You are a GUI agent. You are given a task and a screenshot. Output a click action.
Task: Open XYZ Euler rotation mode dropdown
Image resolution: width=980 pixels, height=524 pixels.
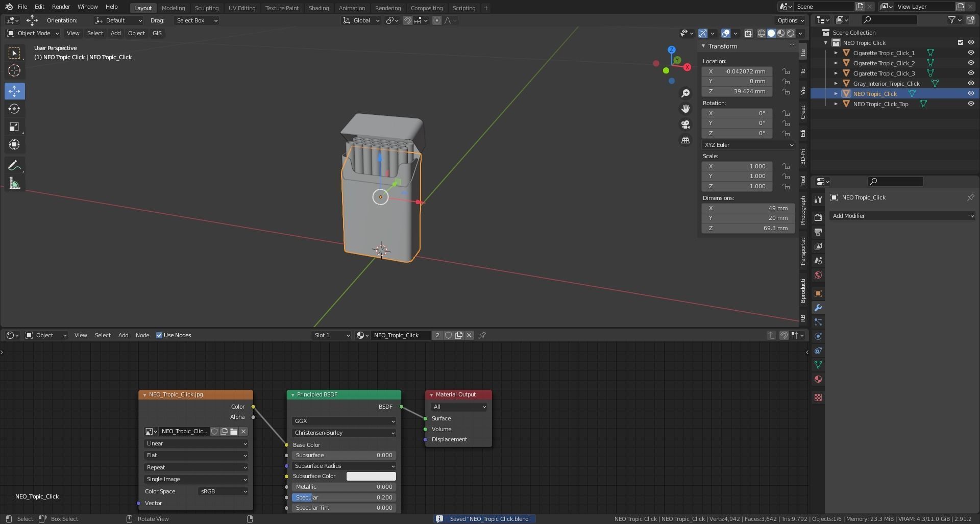[748, 145]
